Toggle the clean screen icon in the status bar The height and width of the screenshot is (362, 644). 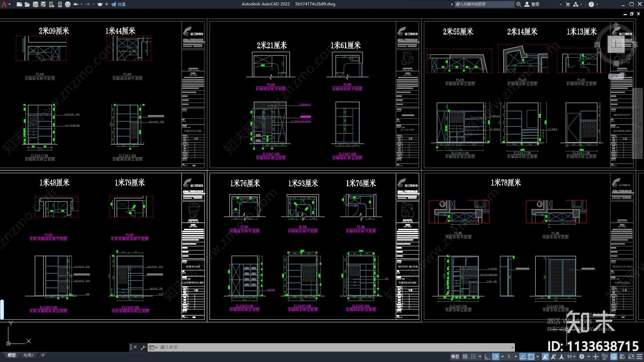[x=631, y=357]
